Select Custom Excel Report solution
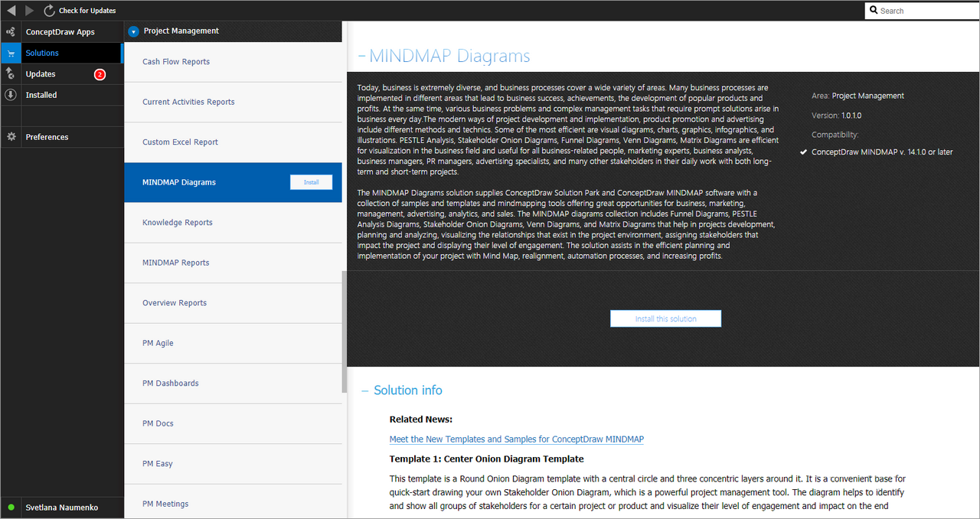This screenshot has width=980, height=519. [234, 142]
